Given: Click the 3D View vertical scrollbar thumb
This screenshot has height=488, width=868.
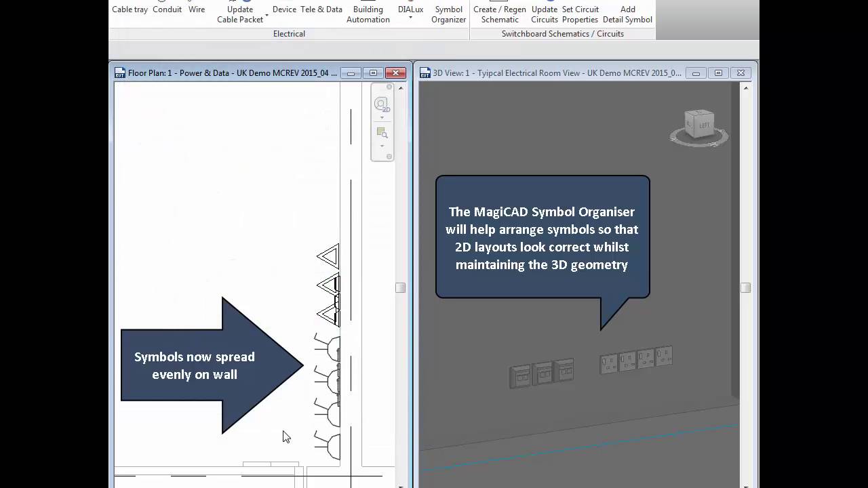Looking at the screenshot, I should pos(746,288).
